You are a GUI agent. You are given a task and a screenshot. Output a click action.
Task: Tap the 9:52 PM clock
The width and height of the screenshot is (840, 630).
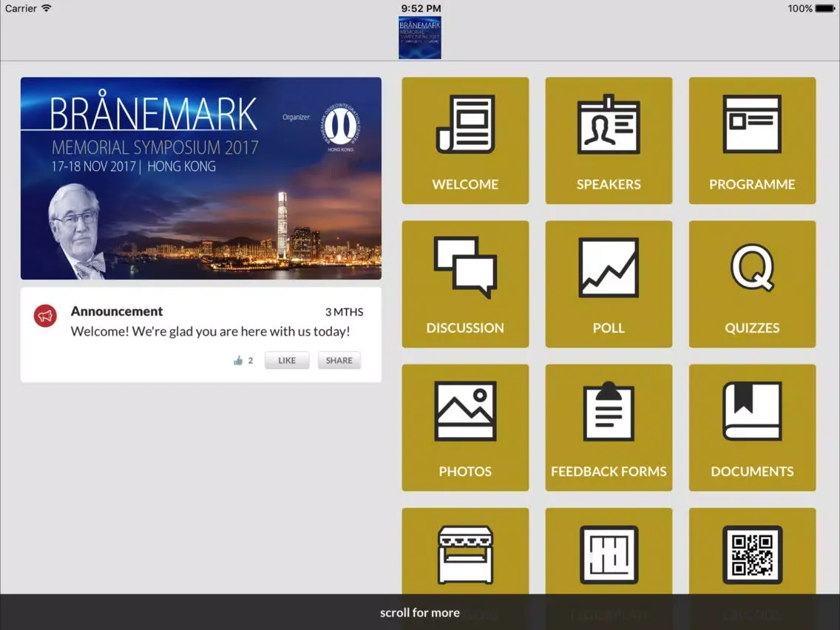421,9
